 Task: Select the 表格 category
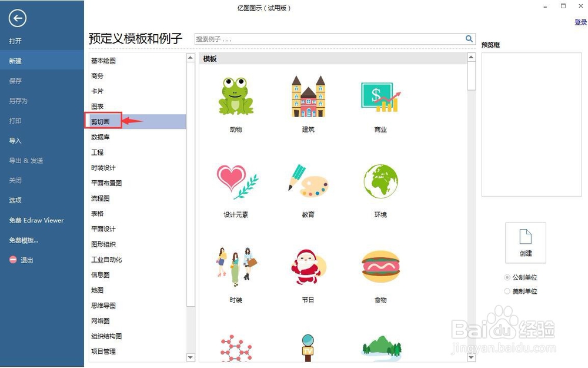pos(97,213)
